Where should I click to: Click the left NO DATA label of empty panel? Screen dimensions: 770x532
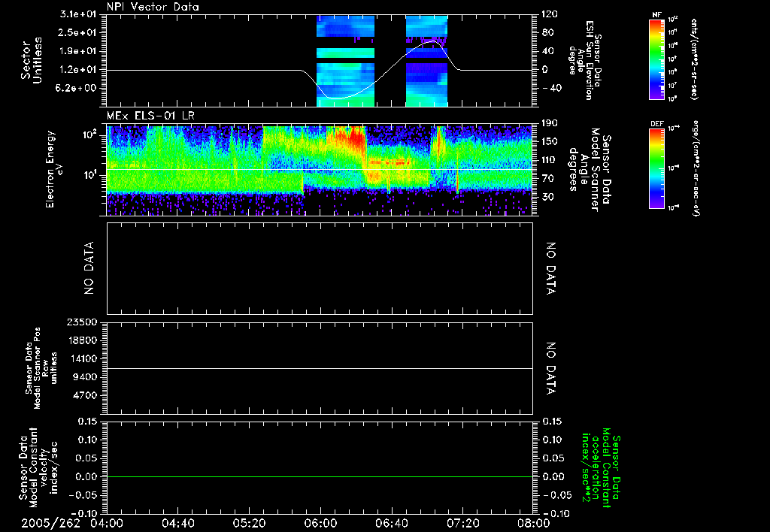pos(89,268)
